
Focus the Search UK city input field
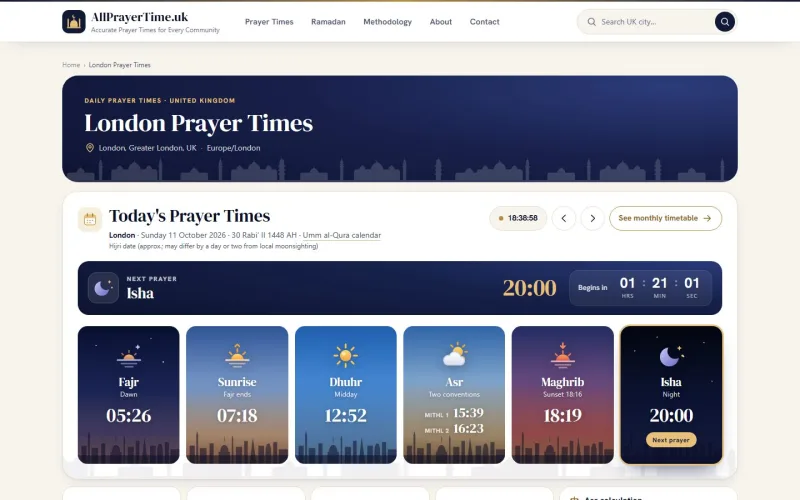point(655,22)
